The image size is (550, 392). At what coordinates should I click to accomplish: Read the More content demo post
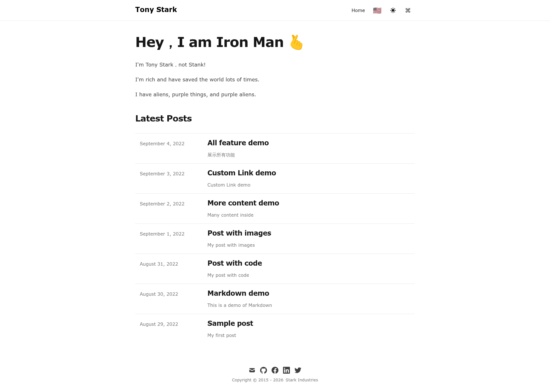point(243,203)
